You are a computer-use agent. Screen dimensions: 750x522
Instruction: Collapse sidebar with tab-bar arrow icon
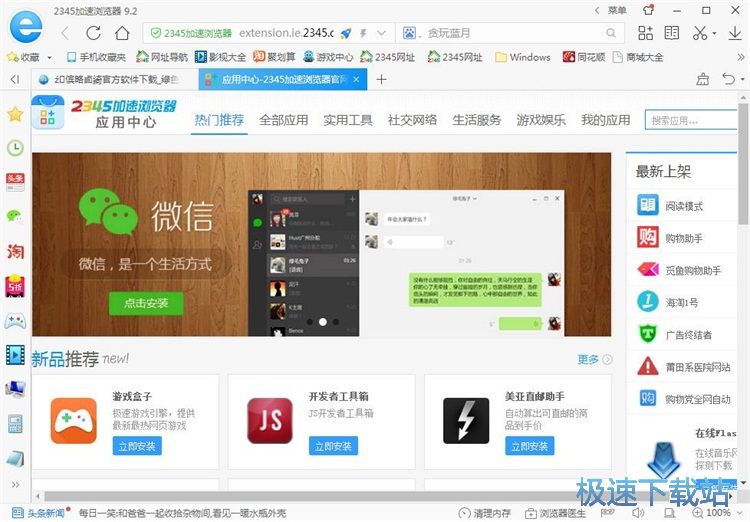point(15,79)
